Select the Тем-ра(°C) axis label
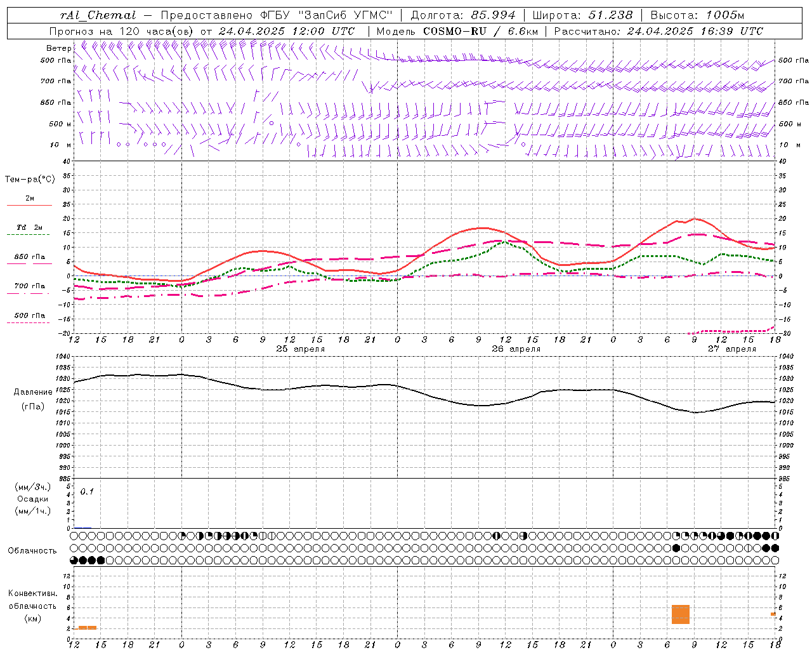The image size is (812, 650). [30, 180]
